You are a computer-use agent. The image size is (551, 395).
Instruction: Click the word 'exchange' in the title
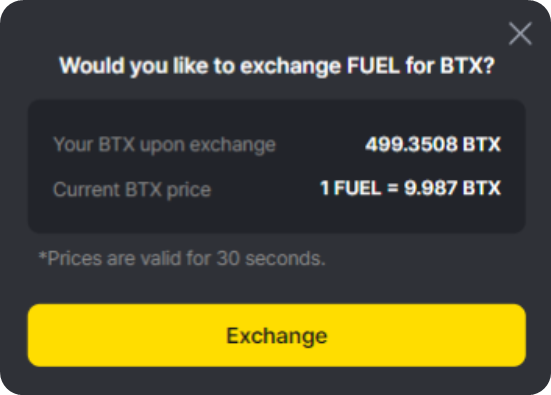pyautogui.click(x=290, y=66)
